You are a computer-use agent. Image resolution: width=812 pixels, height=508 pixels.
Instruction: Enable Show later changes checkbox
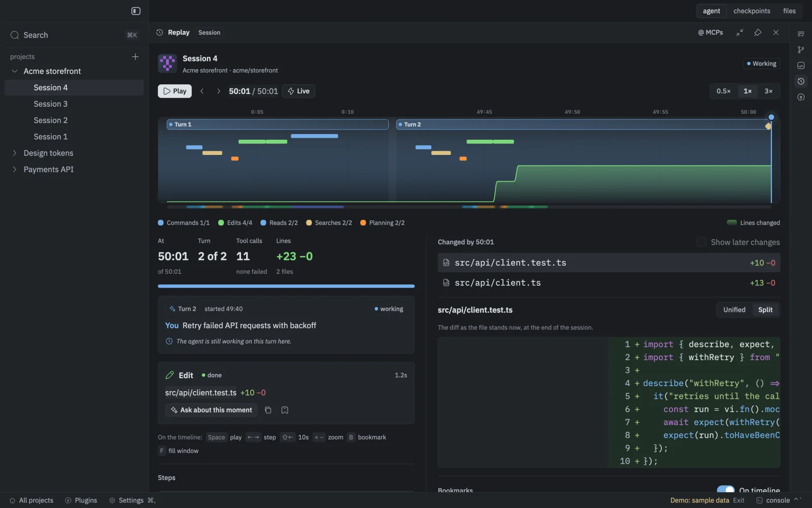701,242
